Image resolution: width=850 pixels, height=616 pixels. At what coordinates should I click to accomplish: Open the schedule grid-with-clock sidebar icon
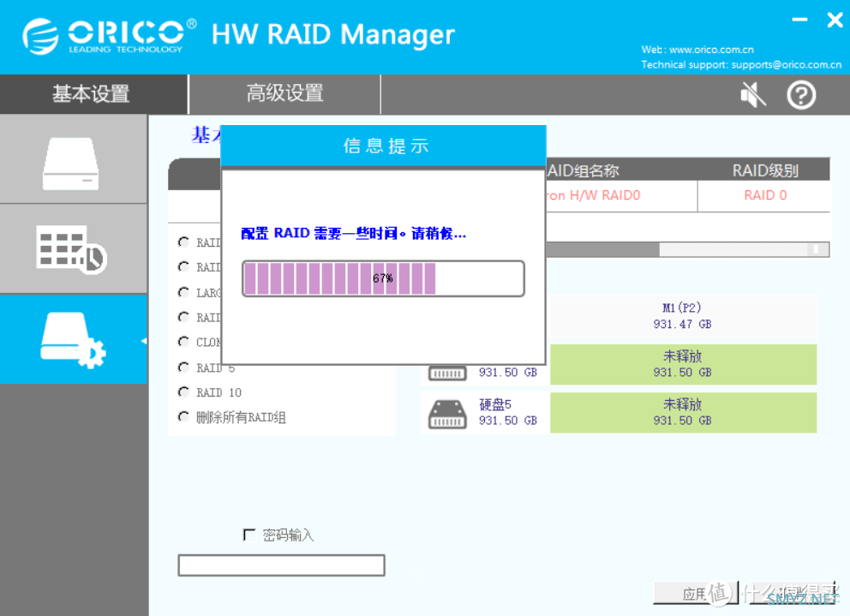pos(71,249)
